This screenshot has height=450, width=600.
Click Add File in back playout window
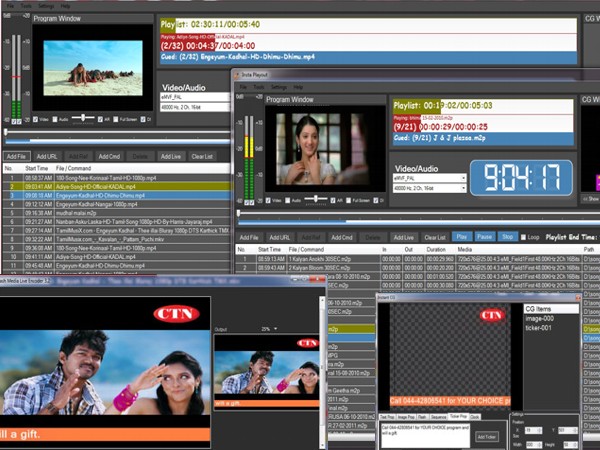[16, 157]
